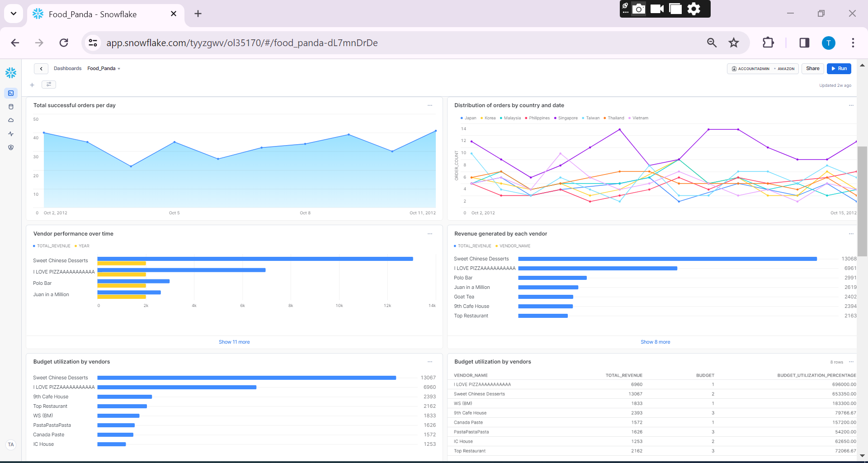Open options for Distribution of orders tile
868x463 pixels.
click(x=851, y=105)
